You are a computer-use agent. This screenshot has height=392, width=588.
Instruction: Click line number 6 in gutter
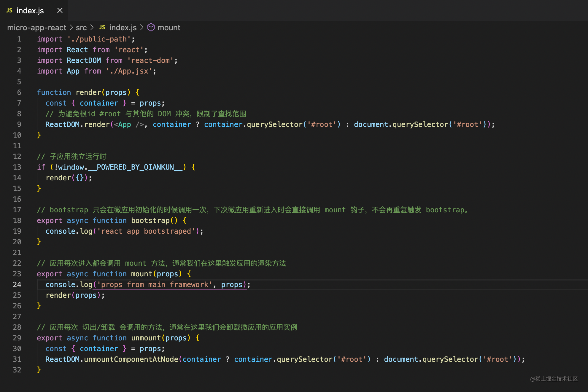(19, 93)
